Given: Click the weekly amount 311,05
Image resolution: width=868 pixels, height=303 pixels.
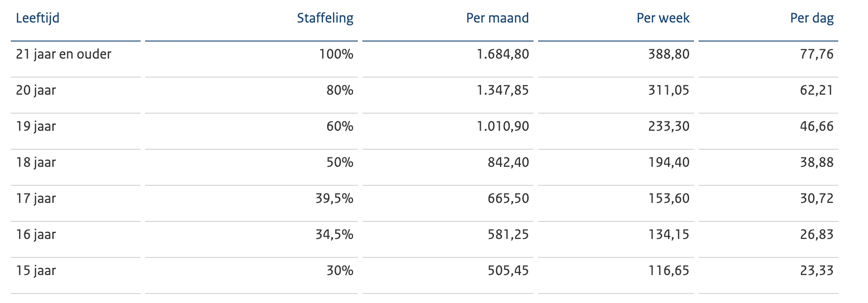Looking at the screenshot, I should [x=669, y=90].
